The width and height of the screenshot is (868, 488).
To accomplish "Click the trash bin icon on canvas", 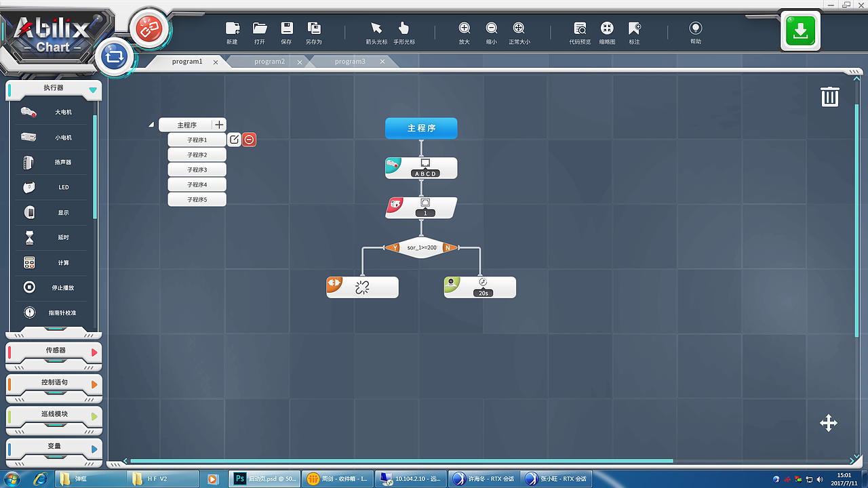I will [830, 96].
